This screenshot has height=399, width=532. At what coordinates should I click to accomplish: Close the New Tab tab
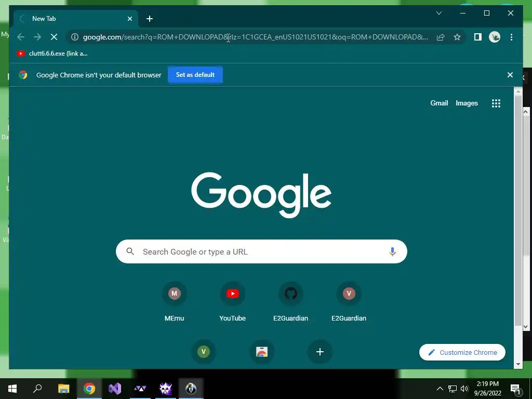coord(129,19)
